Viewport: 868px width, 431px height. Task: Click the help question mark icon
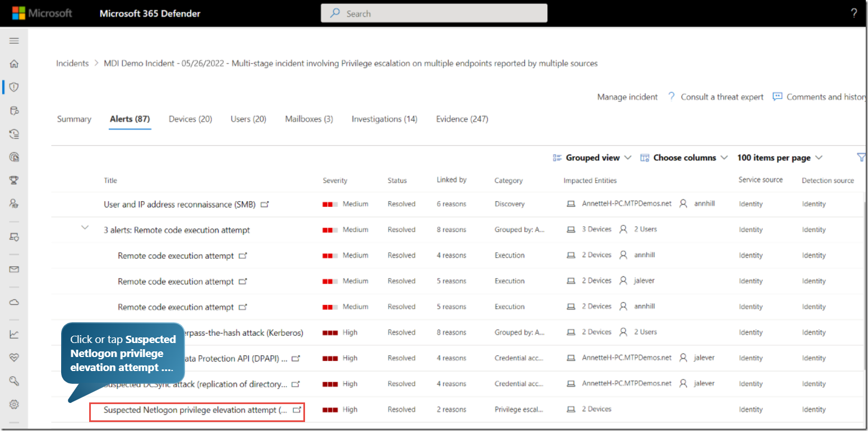pos(854,13)
